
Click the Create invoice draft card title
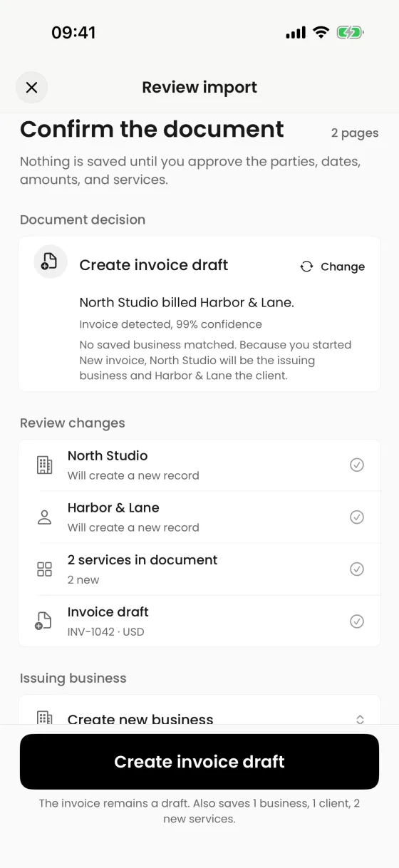(x=154, y=265)
